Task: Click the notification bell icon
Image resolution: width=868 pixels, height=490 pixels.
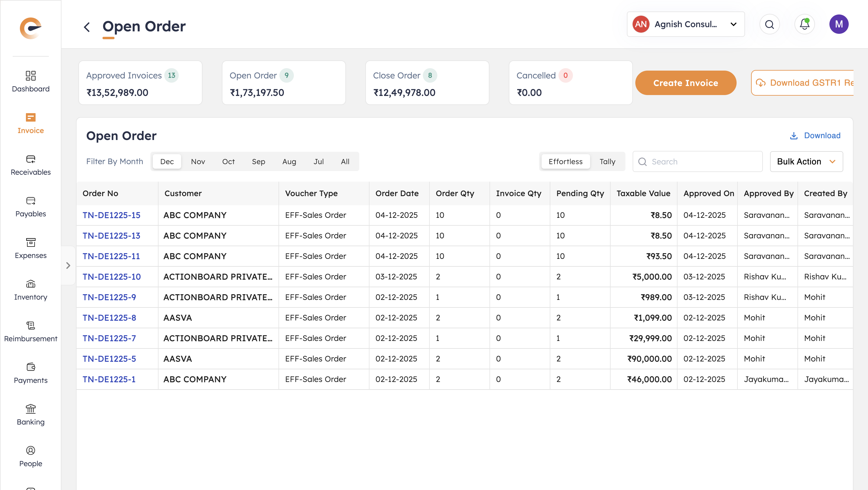Action: coord(804,24)
